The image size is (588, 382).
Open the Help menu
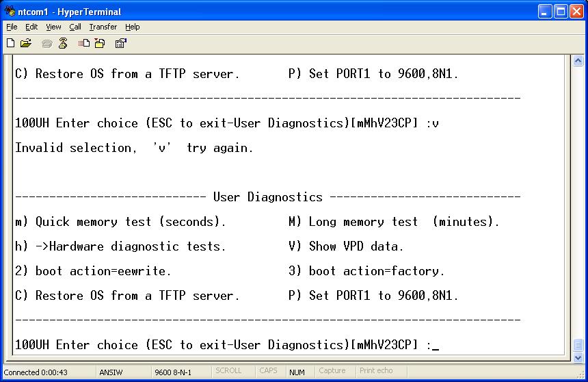point(133,27)
